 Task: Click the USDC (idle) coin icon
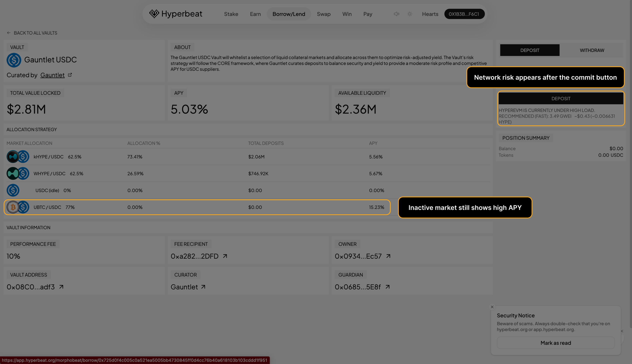point(13,190)
